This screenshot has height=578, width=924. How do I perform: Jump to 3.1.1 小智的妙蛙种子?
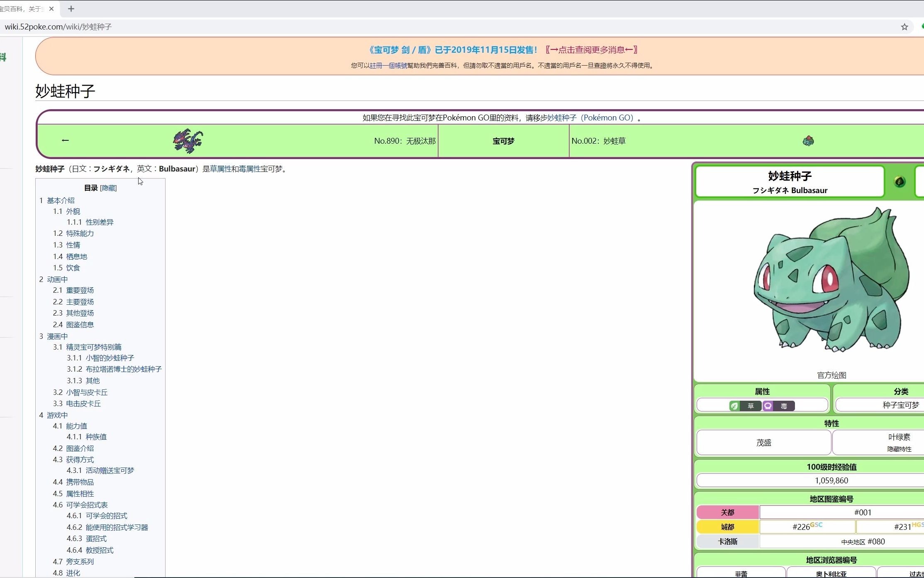tap(110, 358)
